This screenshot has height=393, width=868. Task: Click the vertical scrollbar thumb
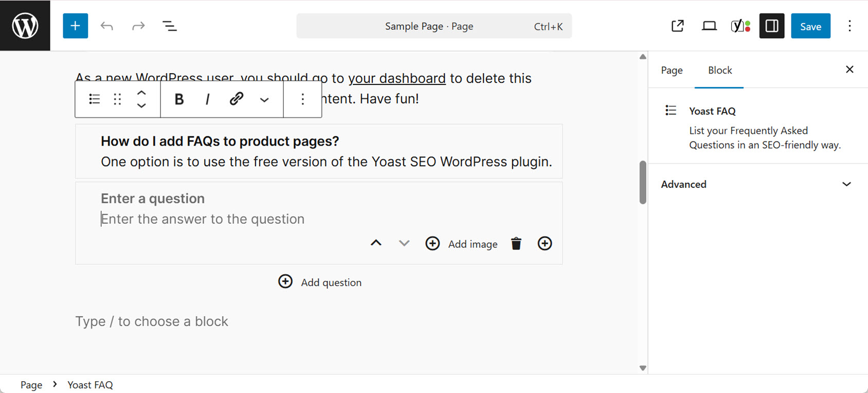(643, 183)
